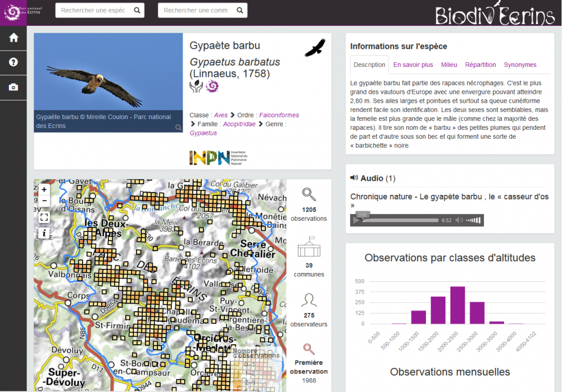The width and height of the screenshot is (562, 392).
Task: Open the Milieu tab
Action: tap(449, 65)
